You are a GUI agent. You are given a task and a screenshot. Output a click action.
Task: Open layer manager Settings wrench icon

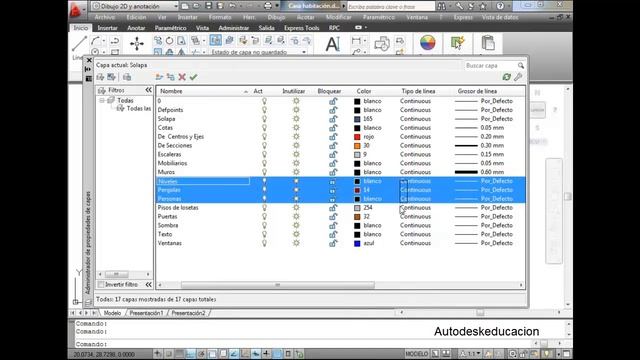[518, 77]
